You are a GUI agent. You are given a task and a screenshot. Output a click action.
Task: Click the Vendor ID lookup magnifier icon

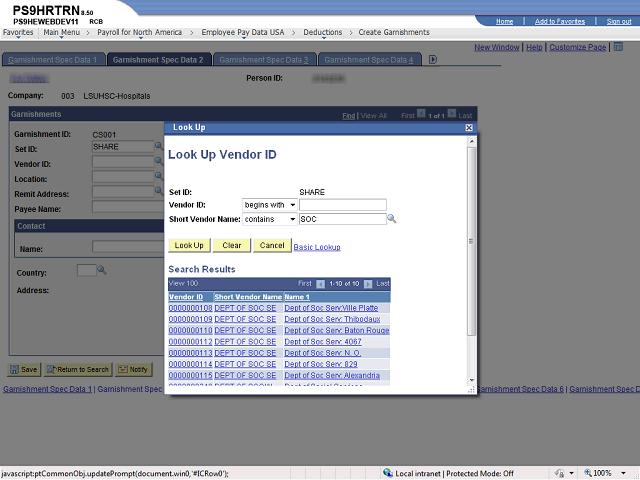(x=159, y=161)
